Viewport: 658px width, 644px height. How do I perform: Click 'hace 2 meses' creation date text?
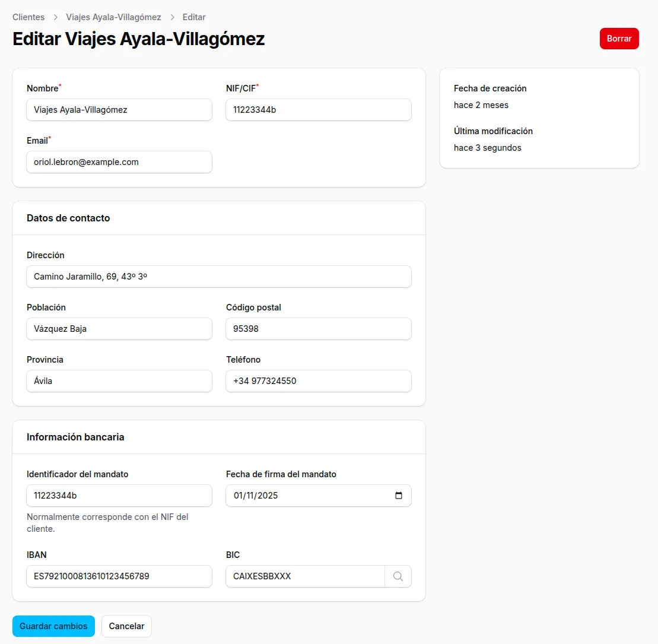(x=481, y=105)
